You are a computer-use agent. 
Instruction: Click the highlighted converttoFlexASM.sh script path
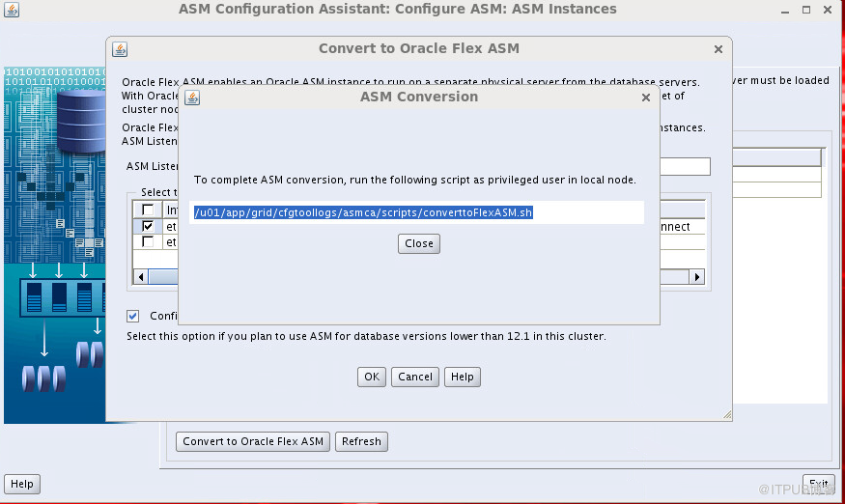pos(363,212)
